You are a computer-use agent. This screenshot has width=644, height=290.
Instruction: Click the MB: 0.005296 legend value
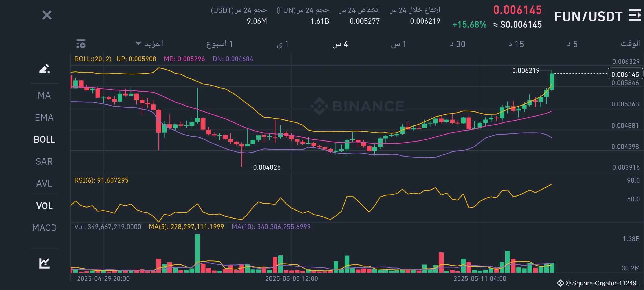[x=184, y=59]
